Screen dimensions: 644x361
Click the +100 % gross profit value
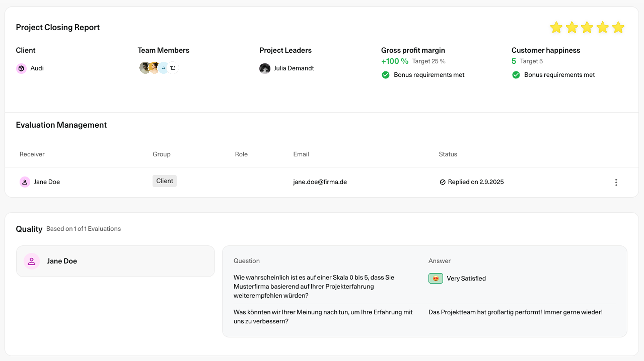click(x=395, y=61)
